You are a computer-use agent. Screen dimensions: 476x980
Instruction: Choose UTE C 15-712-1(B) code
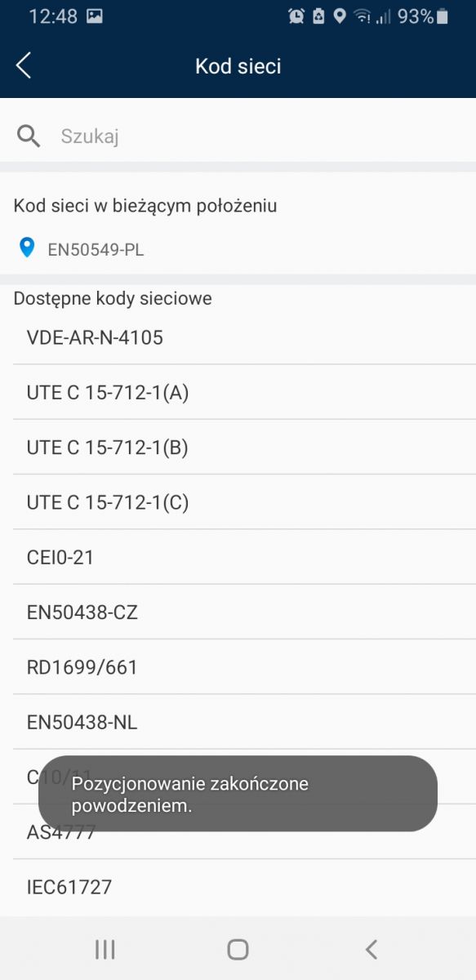(x=244, y=447)
